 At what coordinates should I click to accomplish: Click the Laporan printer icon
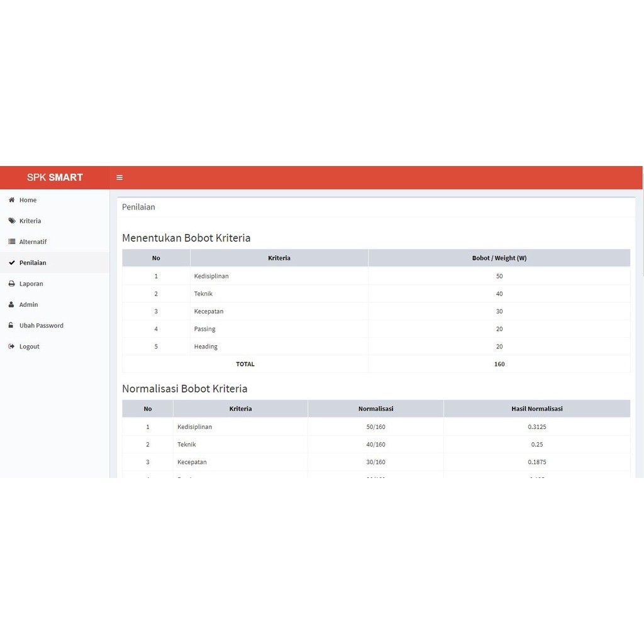pyautogui.click(x=11, y=284)
